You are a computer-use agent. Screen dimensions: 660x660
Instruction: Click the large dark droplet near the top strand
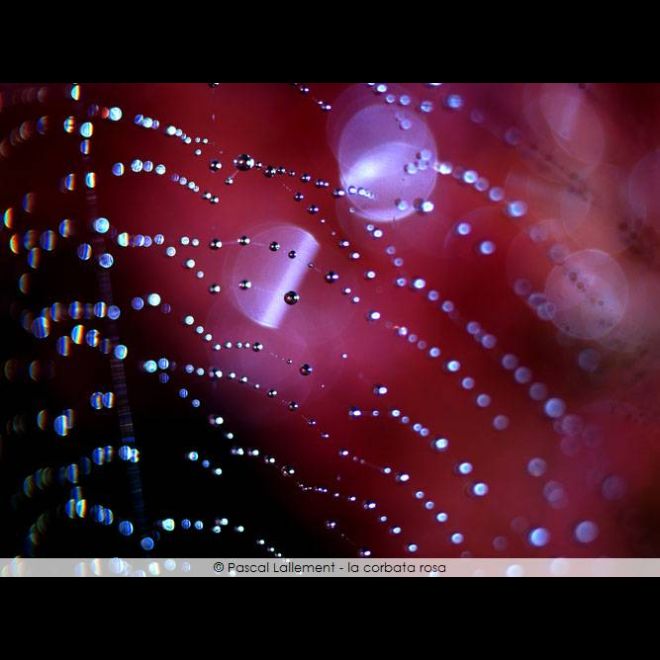click(243, 162)
